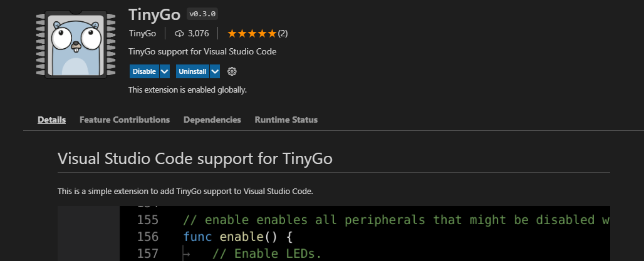Select the Dependencies tab
The image size is (644, 261).
click(212, 120)
